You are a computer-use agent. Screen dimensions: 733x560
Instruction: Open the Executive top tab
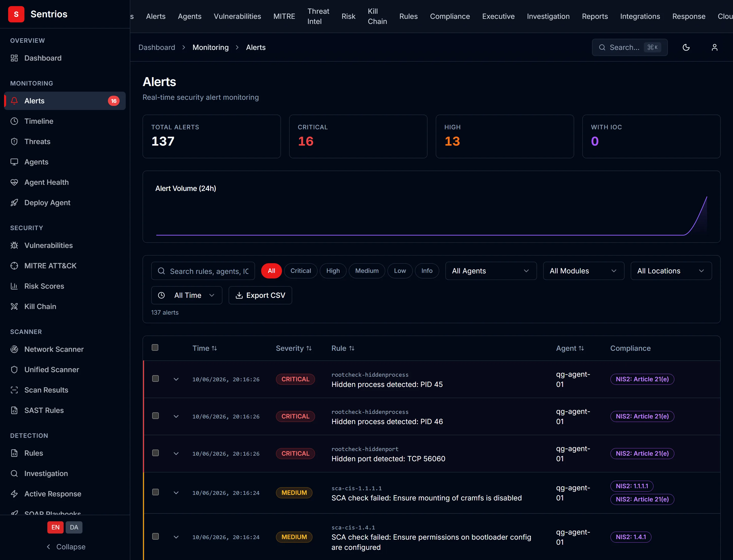pos(498,16)
